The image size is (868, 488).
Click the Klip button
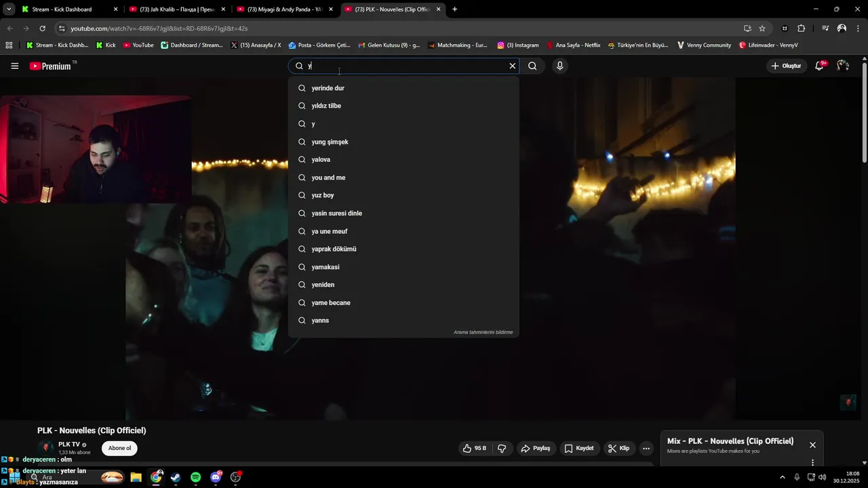click(618, 448)
